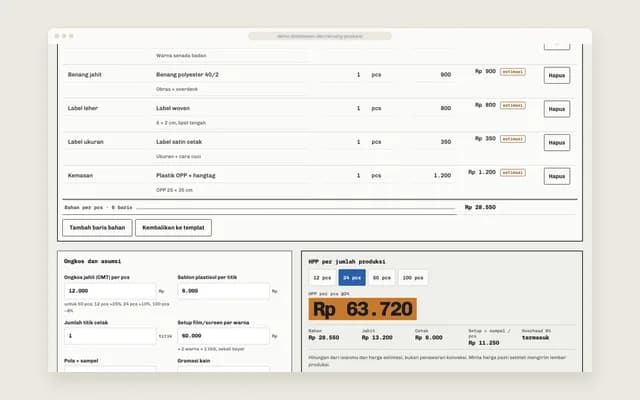Focus the Jumlah titik cetak input
The height and width of the screenshot is (400, 640).
(x=110, y=336)
